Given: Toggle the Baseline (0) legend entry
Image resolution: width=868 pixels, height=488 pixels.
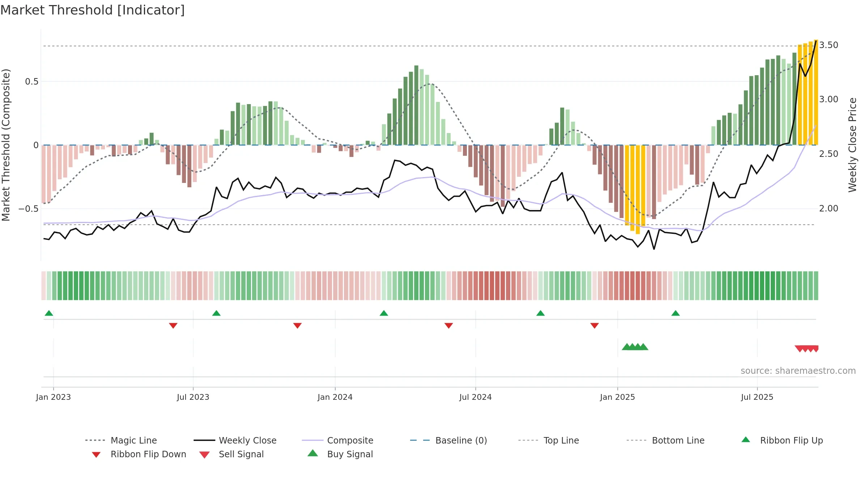Looking at the screenshot, I should 448,440.
